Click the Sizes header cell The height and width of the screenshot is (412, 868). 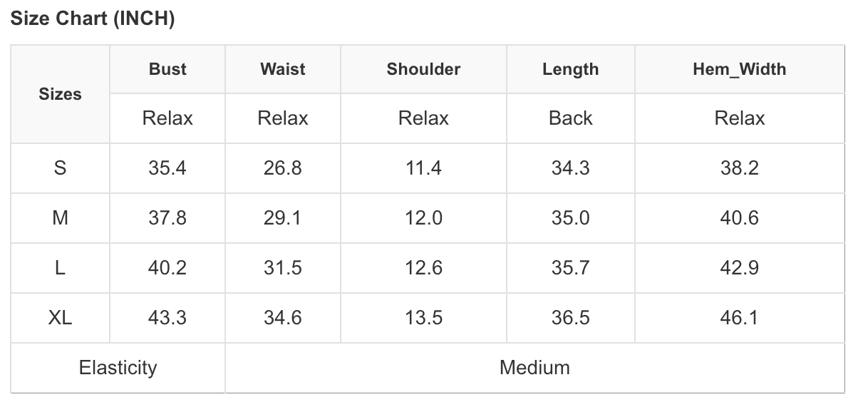tap(60, 94)
